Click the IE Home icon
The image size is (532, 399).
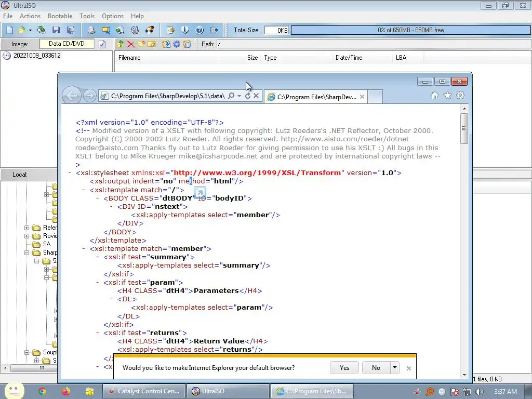click(x=435, y=96)
